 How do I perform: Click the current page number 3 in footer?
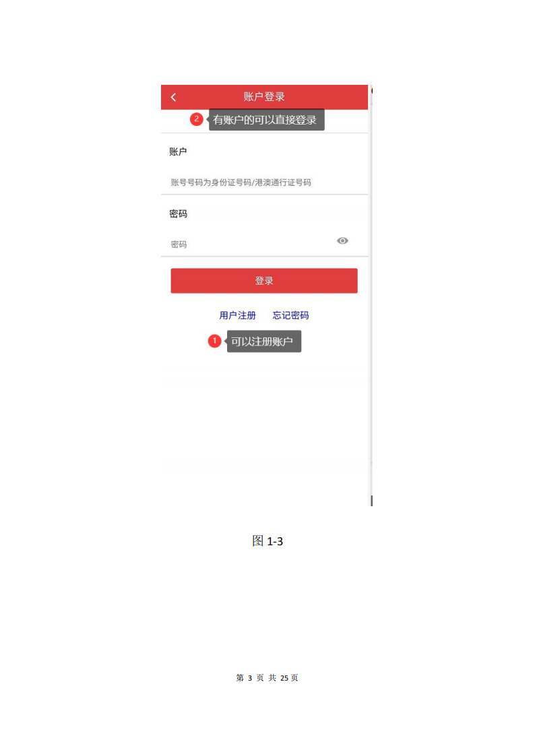tap(250, 678)
